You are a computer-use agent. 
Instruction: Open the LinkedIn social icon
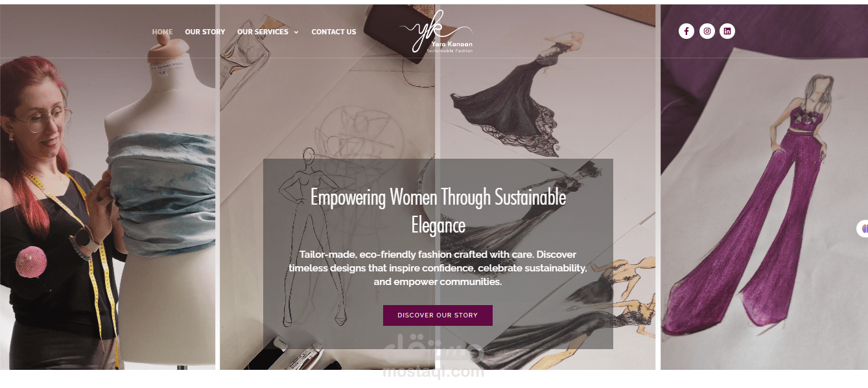point(727,31)
